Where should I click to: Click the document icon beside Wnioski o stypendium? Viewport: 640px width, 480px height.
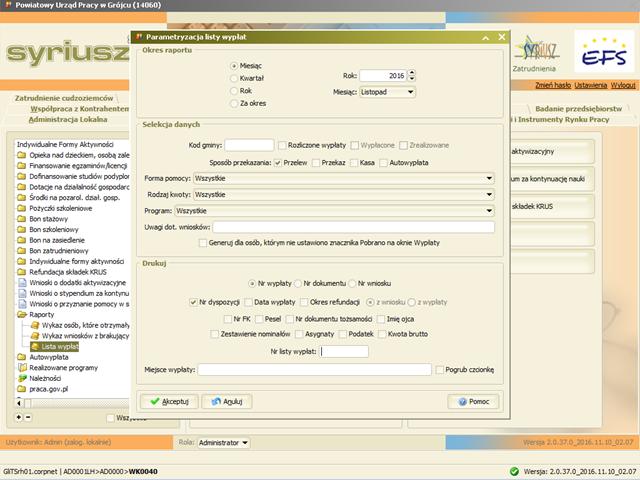pos(22,293)
